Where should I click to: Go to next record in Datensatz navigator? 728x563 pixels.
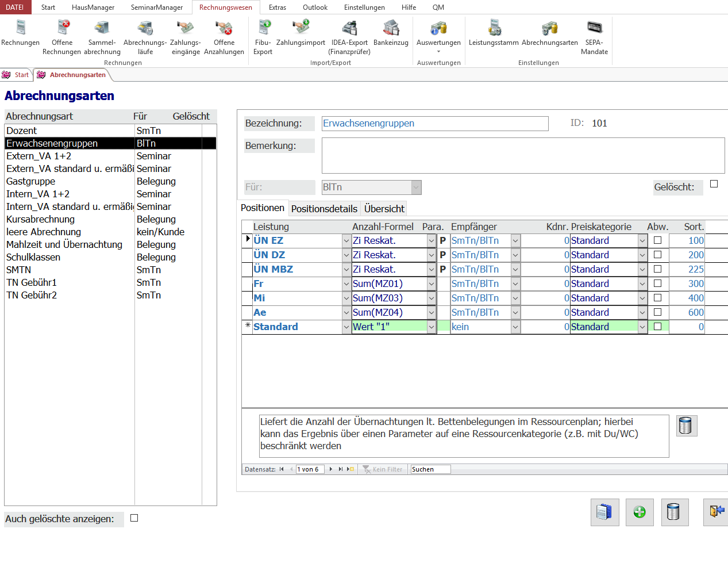tap(330, 469)
